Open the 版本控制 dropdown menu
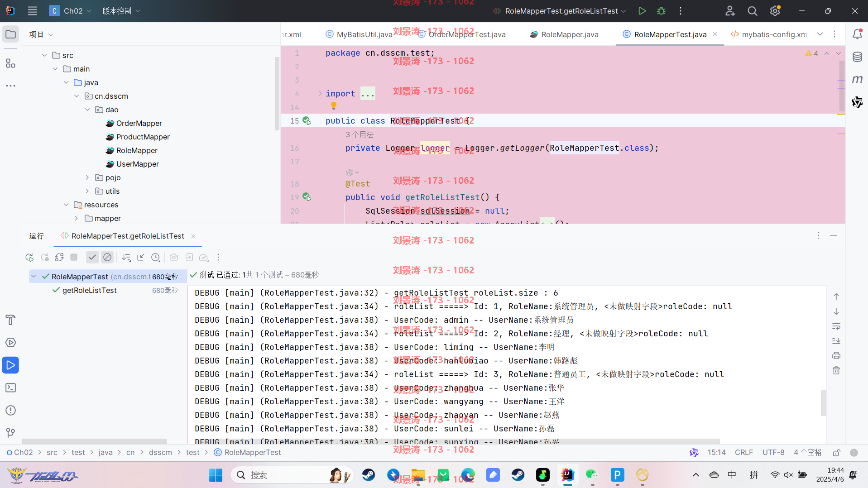 tap(121, 11)
